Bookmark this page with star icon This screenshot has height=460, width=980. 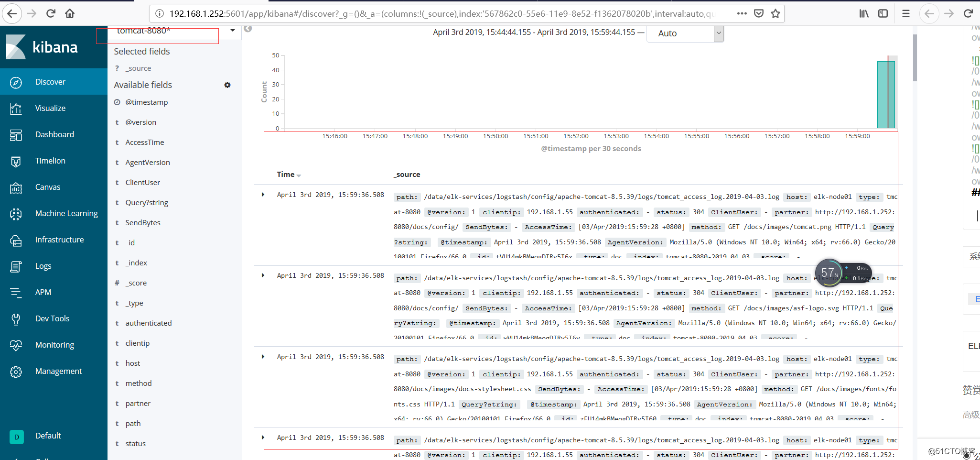click(x=775, y=13)
